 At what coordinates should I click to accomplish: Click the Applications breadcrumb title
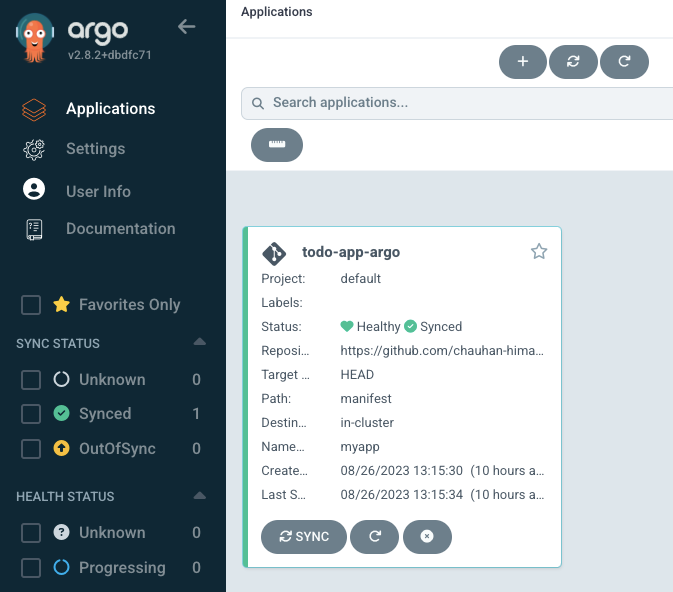click(x=276, y=12)
